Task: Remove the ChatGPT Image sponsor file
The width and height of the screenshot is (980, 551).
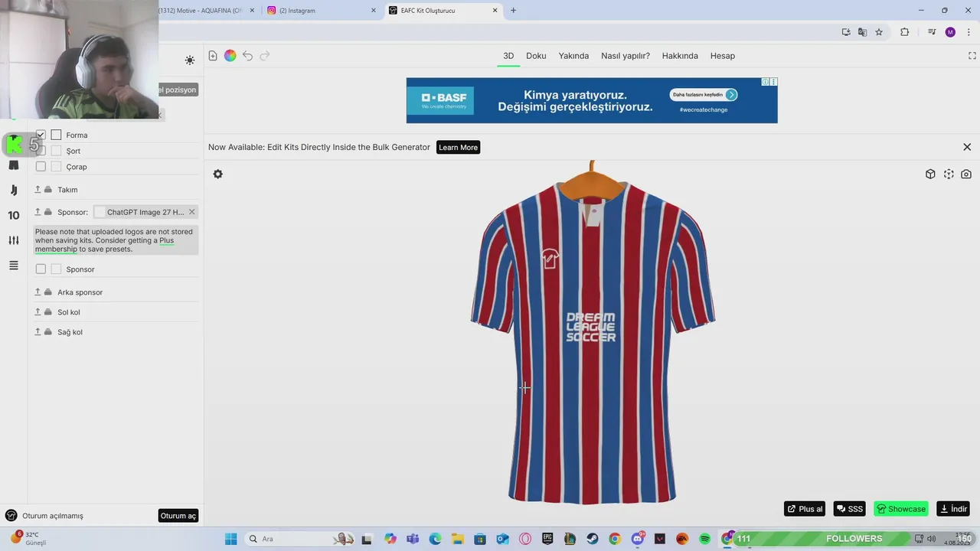Action: (191, 212)
